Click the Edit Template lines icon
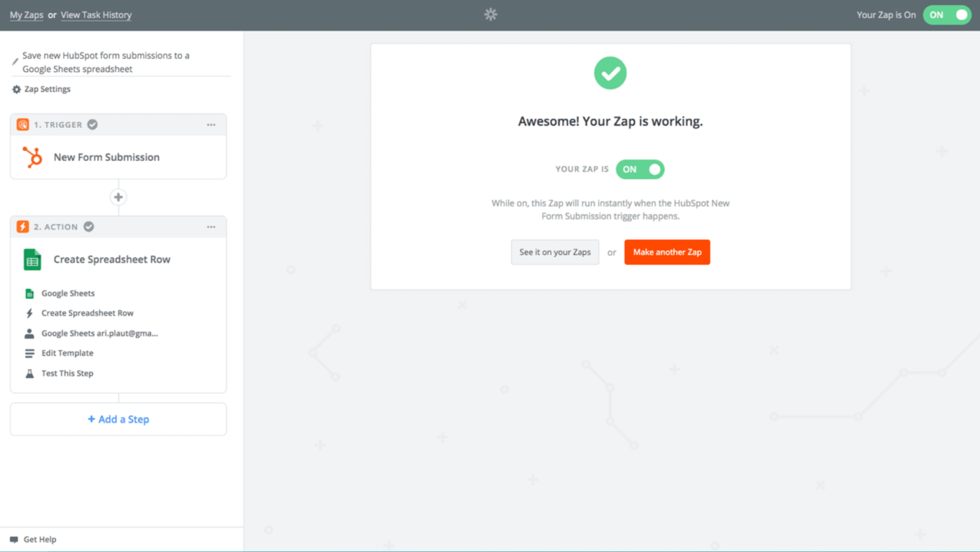The width and height of the screenshot is (980, 552). [x=29, y=353]
